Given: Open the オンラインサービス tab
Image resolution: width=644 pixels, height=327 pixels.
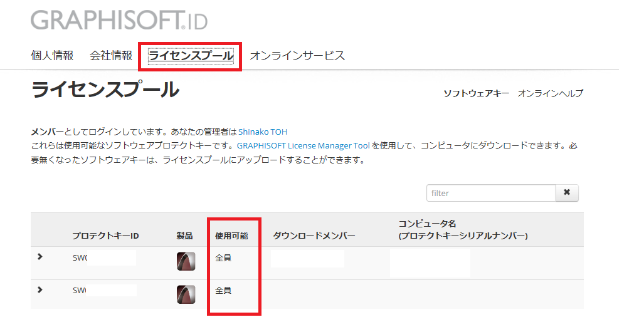Looking at the screenshot, I should 297,55.
